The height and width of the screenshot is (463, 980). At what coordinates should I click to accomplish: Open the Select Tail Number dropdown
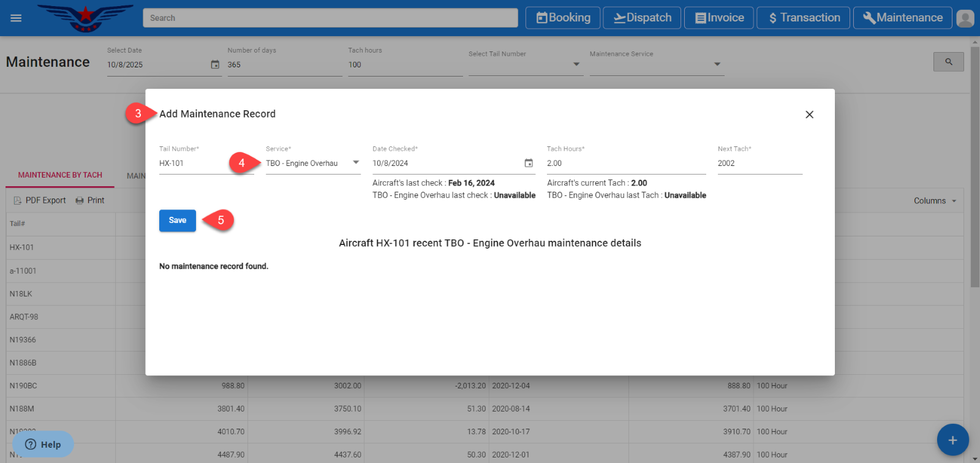point(576,64)
